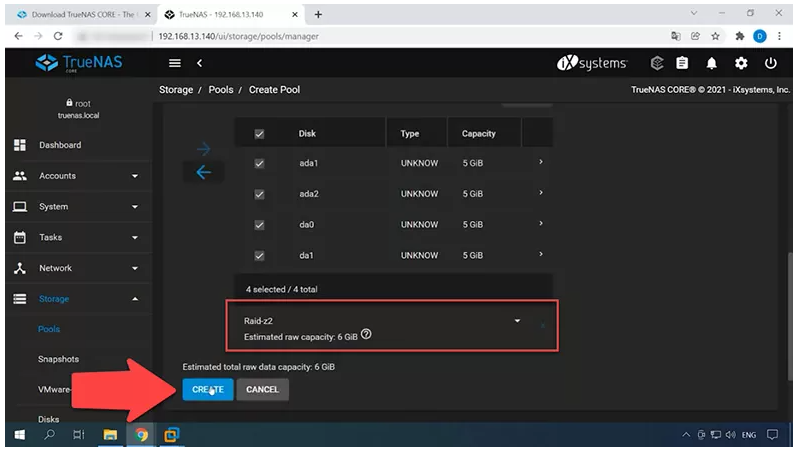Screen dimensions: 798x451
Task: Open the Raid-z2 layout dropdown
Action: coord(382,321)
